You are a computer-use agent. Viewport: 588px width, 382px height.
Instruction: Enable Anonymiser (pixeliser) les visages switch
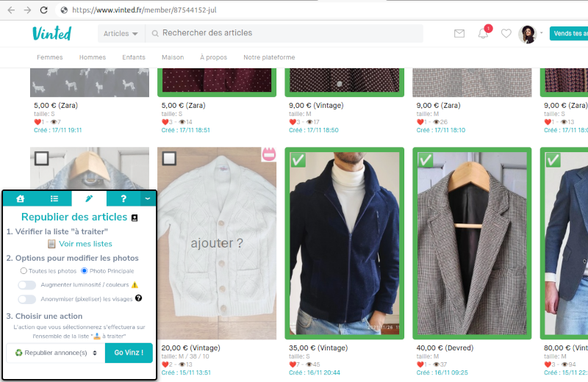(27, 299)
